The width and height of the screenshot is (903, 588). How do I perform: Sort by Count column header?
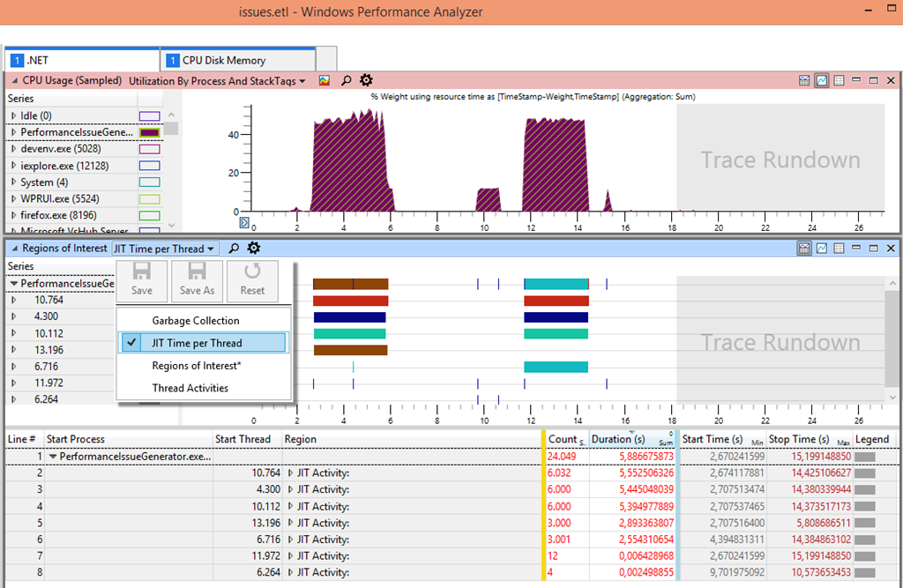[567, 439]
